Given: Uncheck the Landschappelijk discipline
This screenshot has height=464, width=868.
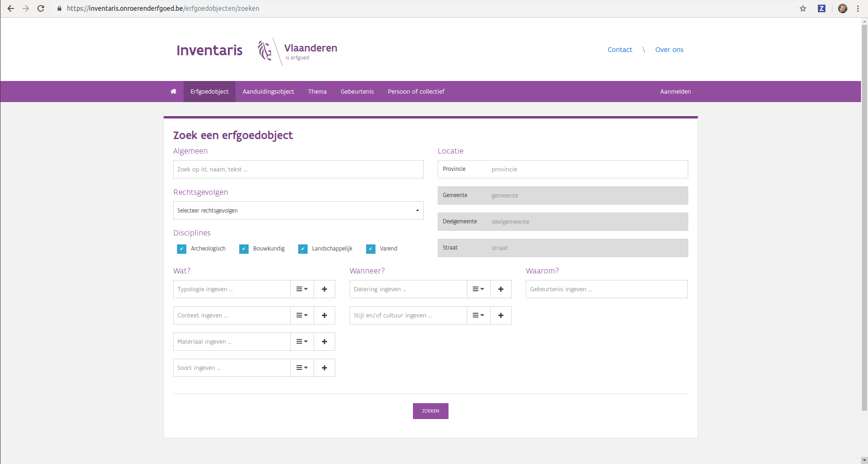Looking at the screenshot, I should click(x=303, y=249).
